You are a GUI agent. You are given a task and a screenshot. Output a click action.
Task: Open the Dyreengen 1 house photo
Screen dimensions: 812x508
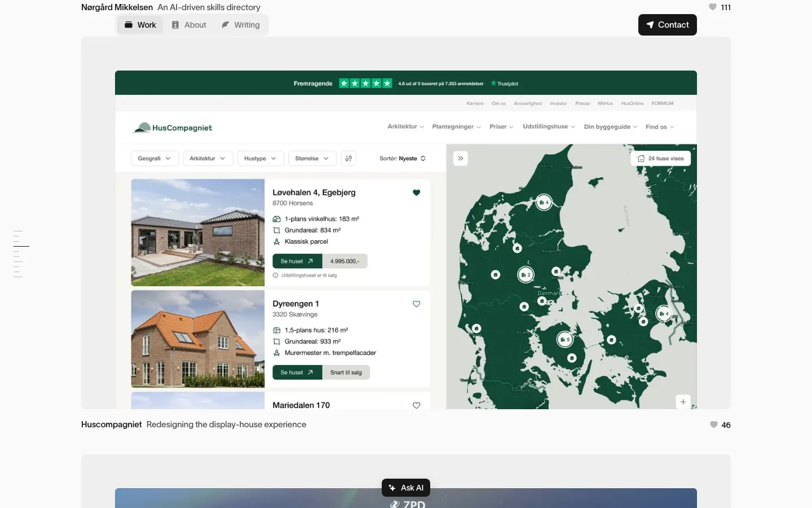[198, 339]
